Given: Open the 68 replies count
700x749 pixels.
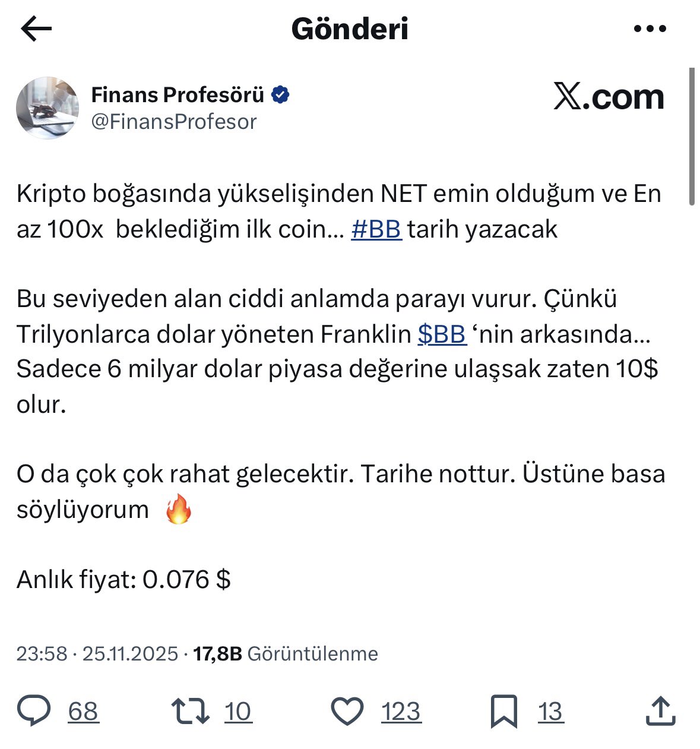Looking at the screenshot, I should (83, 712).
